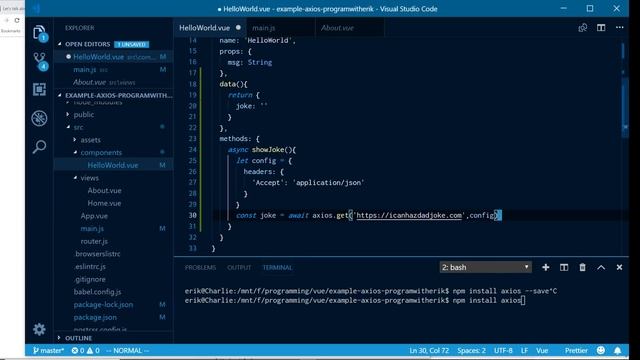
Task: Open the Explorer view in activity bar
Action: click(x=40, y=33)
